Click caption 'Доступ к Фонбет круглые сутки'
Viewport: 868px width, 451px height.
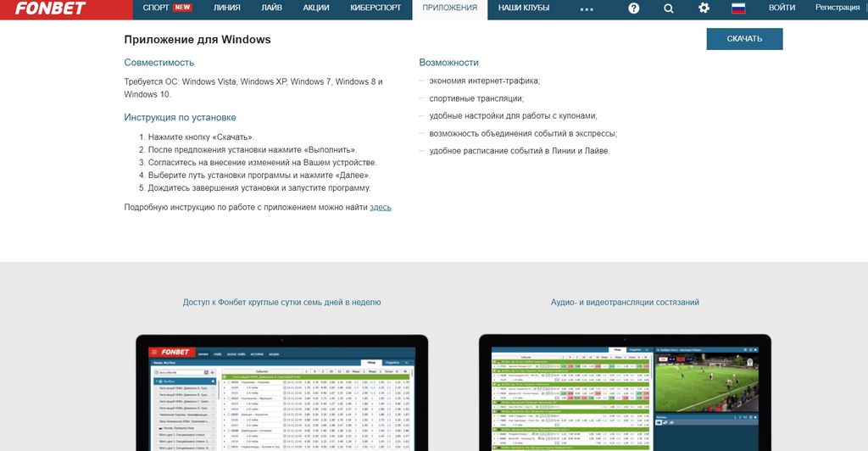pyautogui.click(x=281, y=302)
